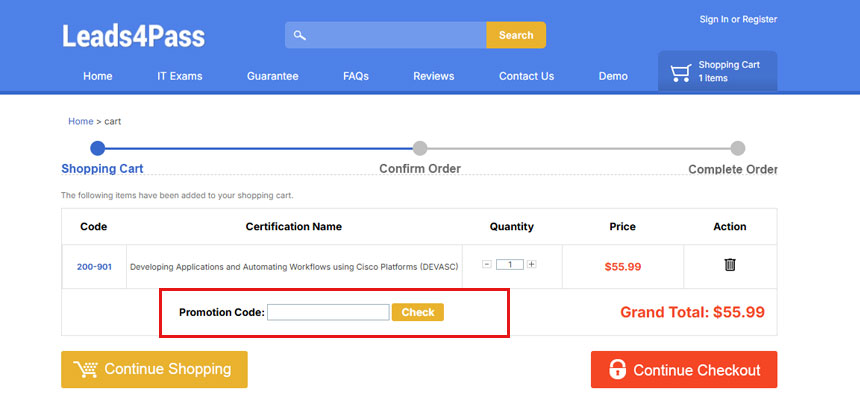The image size is (860, 403).
Task: Click the Certification Name column header
Action: click(x=294, y=226)
